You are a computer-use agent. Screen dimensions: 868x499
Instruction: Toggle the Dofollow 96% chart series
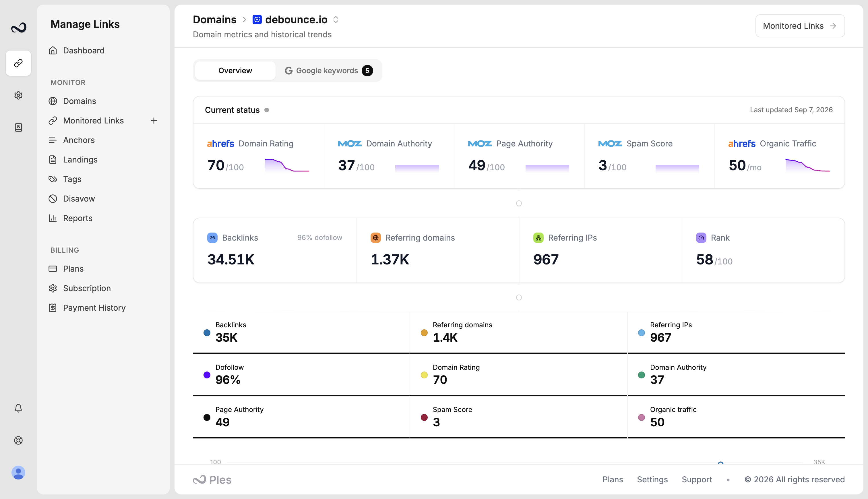click(301, 375)
